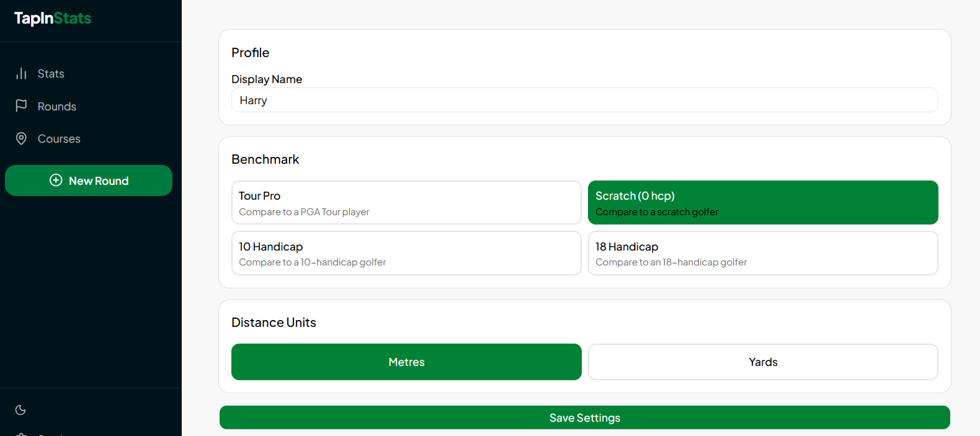Click the "Benchmark" section heading
The width and height of the screenshot is (980, 436).
click(265, 159)
